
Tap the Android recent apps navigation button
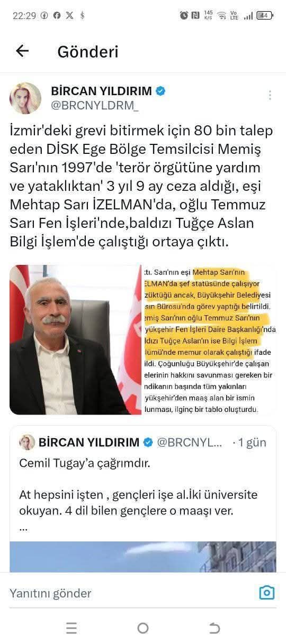coord(71,628)
